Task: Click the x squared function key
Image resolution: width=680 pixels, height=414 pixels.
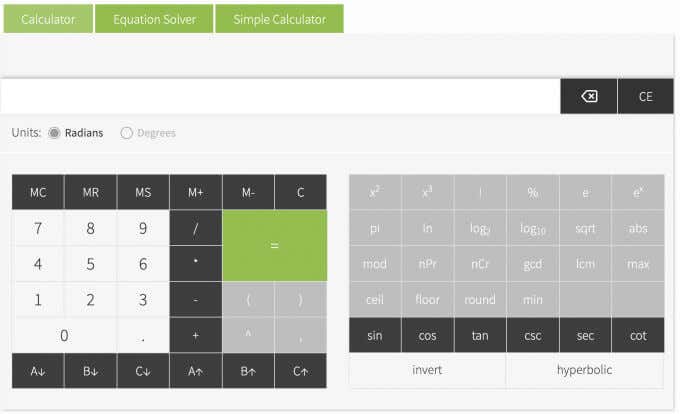Action: point(375,192)
